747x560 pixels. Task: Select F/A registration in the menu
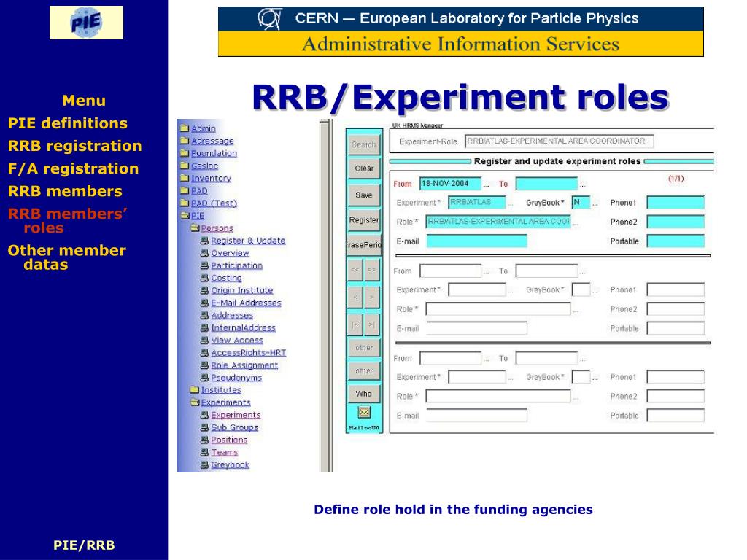pyautogui.click(x=74, y=168)
